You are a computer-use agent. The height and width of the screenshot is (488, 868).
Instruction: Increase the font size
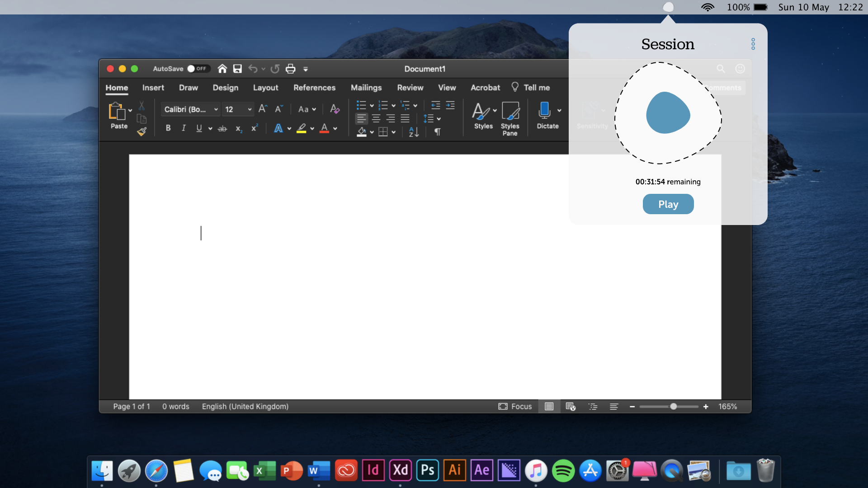point(263,108)
